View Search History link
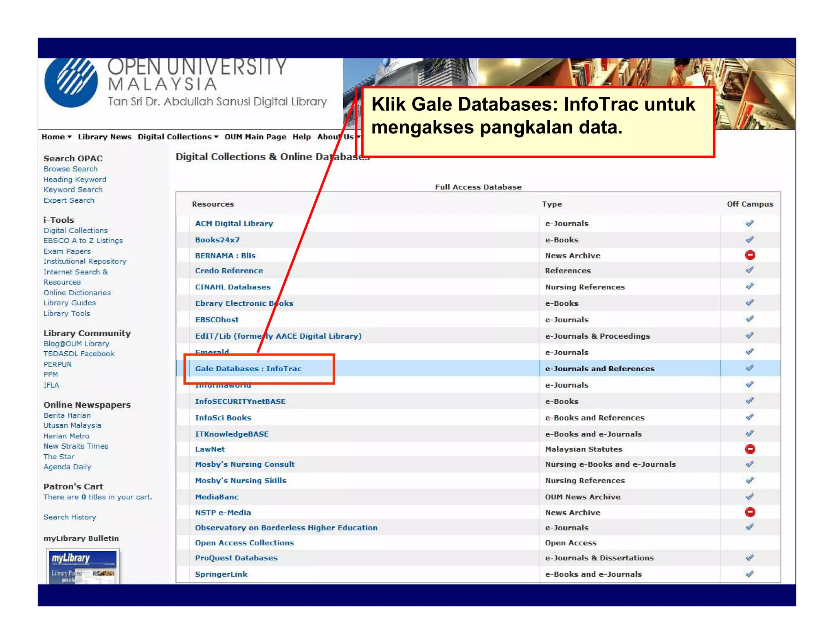Viewport: 834px width, 644px height. (70, 517)
